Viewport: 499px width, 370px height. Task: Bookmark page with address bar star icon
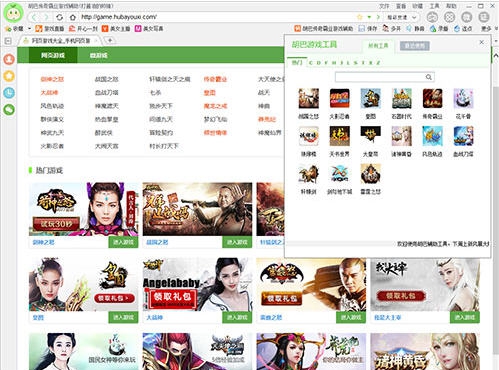(x=360, y=17)
